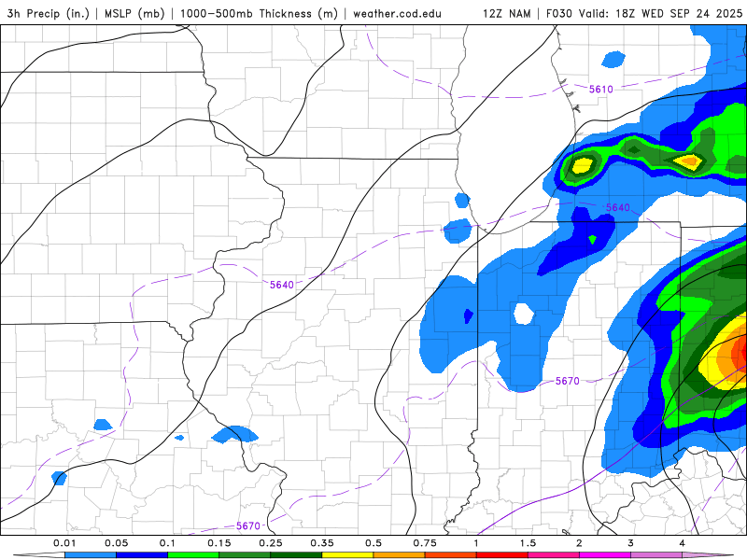The width and height of the screenshot is (747, 560).
Task: Click the 0.25 legend value
Action: tap(271, 543)
